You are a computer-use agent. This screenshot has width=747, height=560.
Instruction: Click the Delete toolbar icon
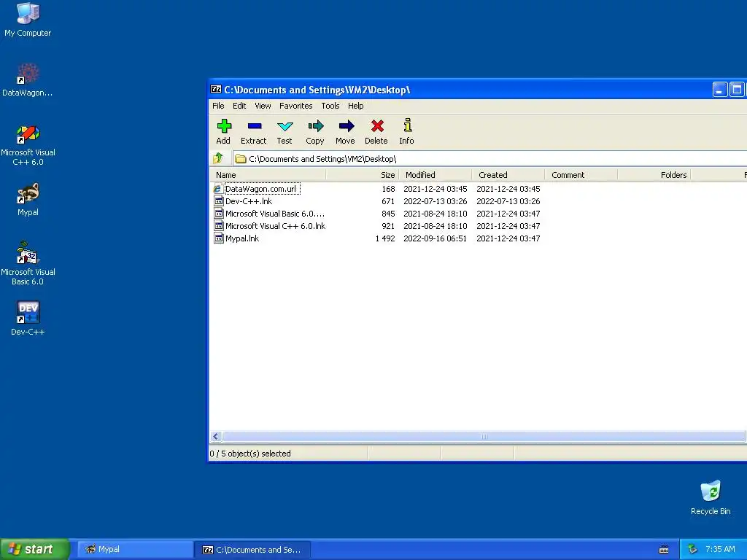point(377,126)
